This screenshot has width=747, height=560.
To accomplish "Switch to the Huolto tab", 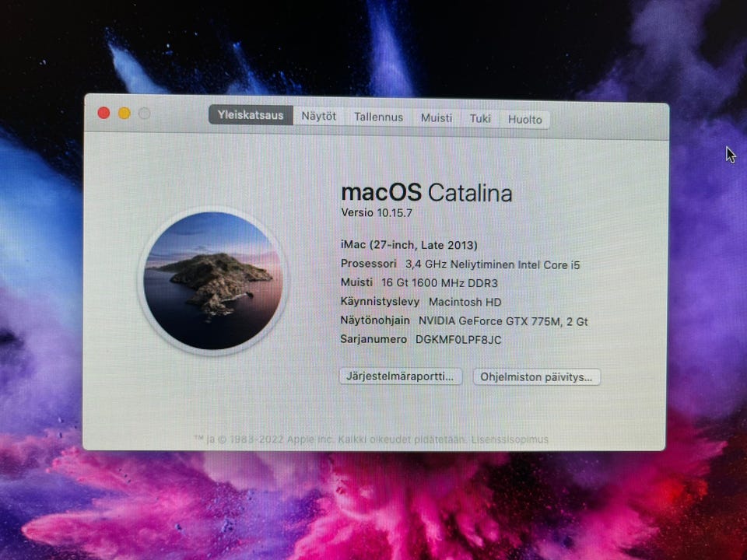I will pos(525,120).
